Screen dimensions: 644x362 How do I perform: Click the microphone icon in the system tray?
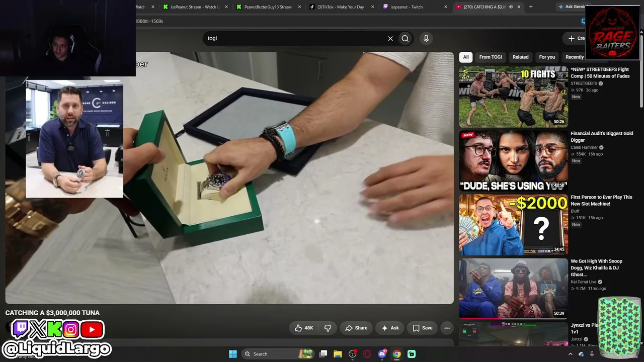(x=592, y=354)
